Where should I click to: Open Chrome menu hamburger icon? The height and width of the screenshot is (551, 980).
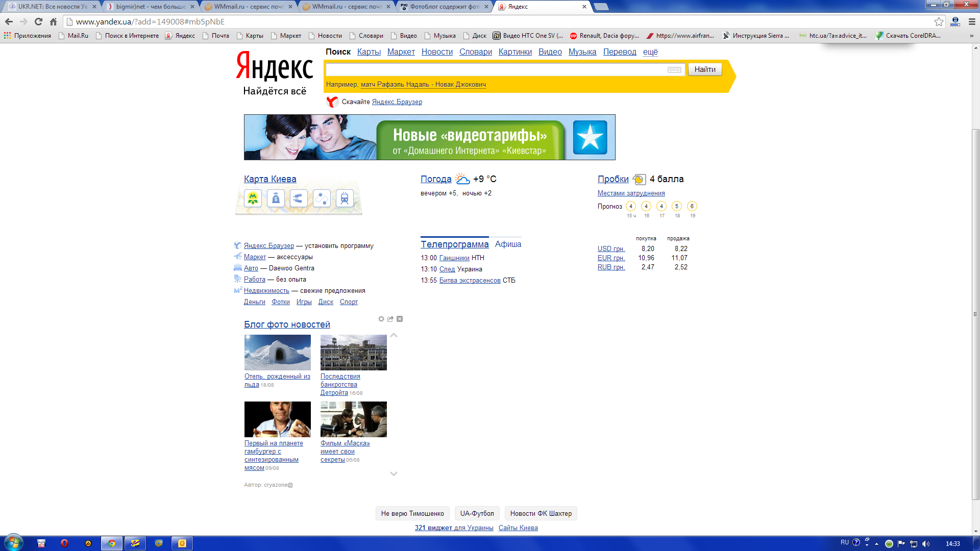click(972, 21)
